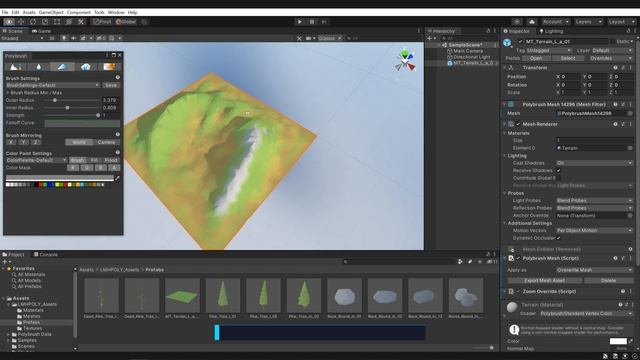This screenshot has height=360, width=640.
Task: Select Polybrush texture paint mode icon
Action: pyautogui.click(x=109, y=67)
